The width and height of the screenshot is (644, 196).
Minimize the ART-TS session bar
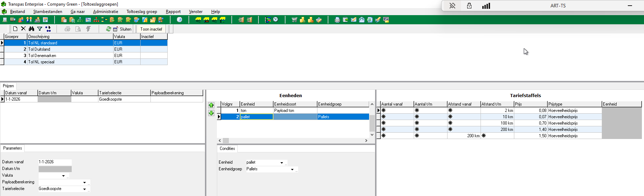(630, 6)
